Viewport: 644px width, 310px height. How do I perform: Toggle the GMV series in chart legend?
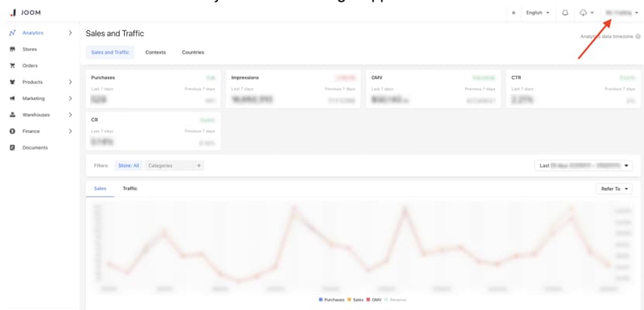(x=376, y=299)
